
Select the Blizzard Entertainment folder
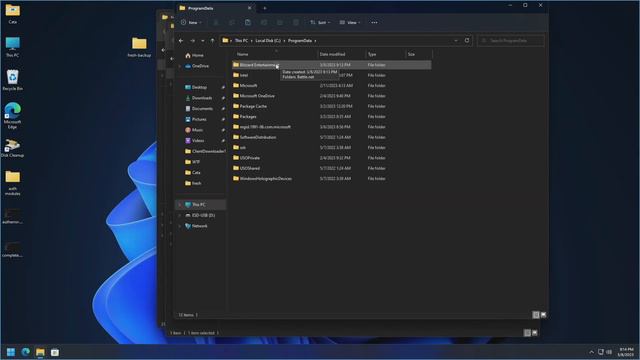coord(331,65)
